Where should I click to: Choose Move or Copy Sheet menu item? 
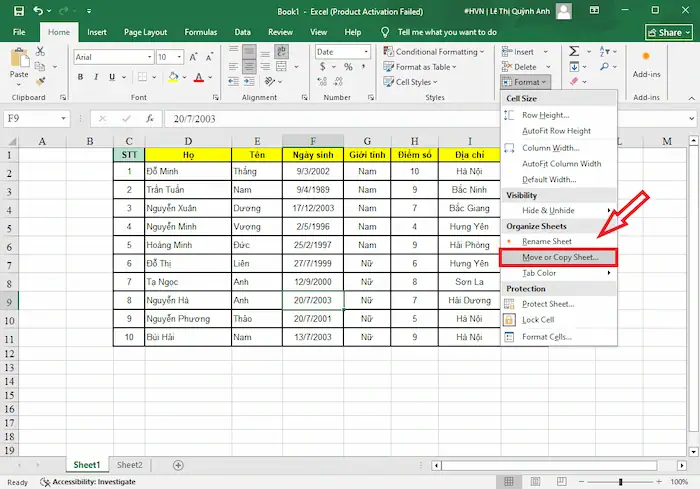(560, 257)
